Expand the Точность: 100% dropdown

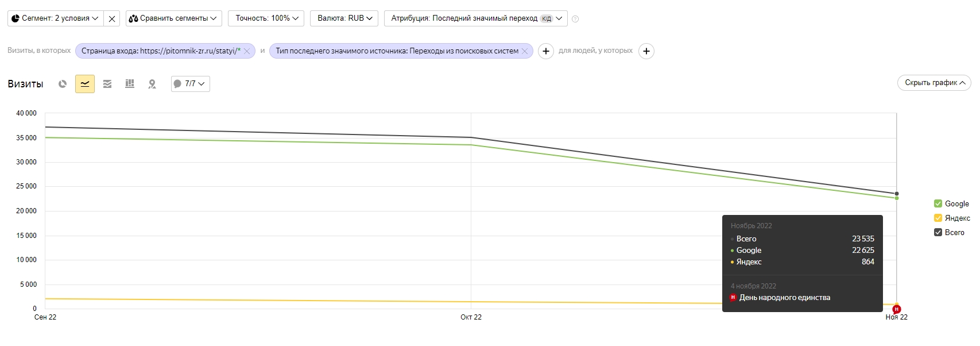point(266,18)
